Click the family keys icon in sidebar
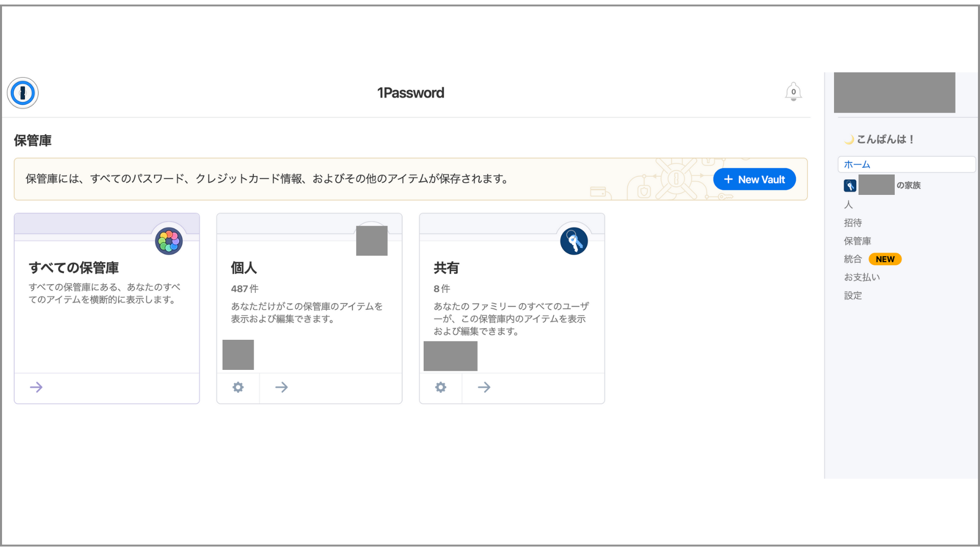Viewport: 980px width, 551px height. [850, 186]
